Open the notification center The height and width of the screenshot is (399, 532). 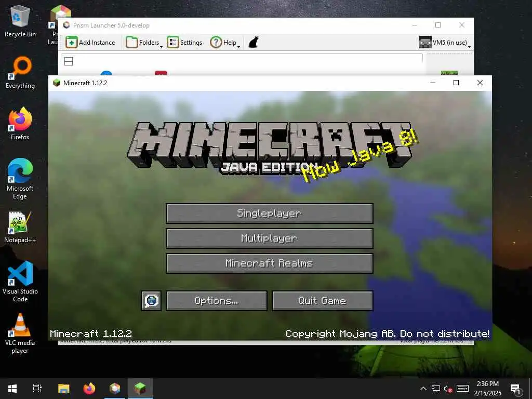coord(516,389)
